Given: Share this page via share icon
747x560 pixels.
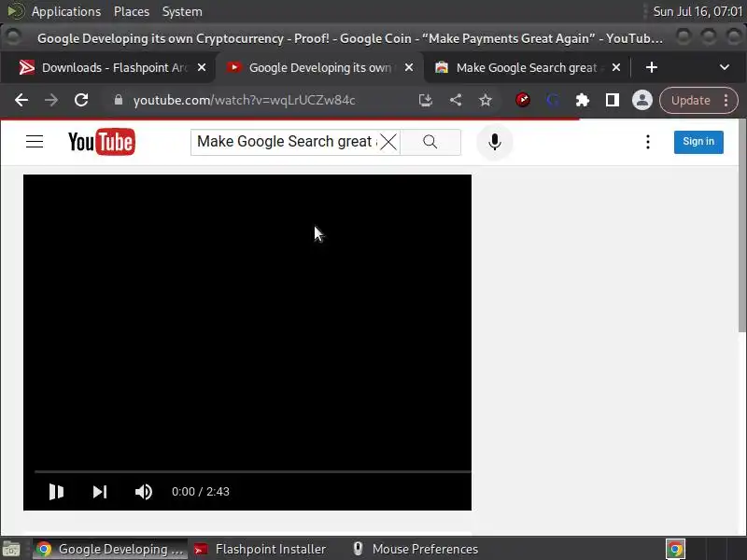Looking at the screenshot, I should [x=456, y=100].
